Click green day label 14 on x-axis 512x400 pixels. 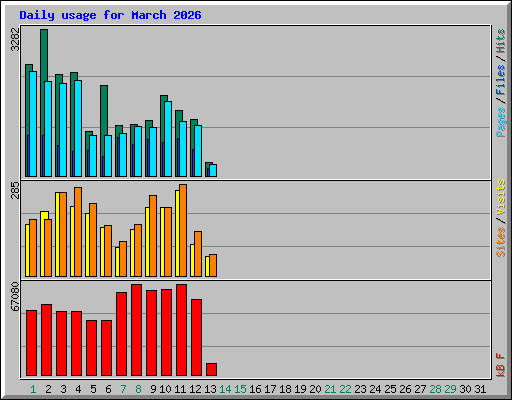point(225,389)
